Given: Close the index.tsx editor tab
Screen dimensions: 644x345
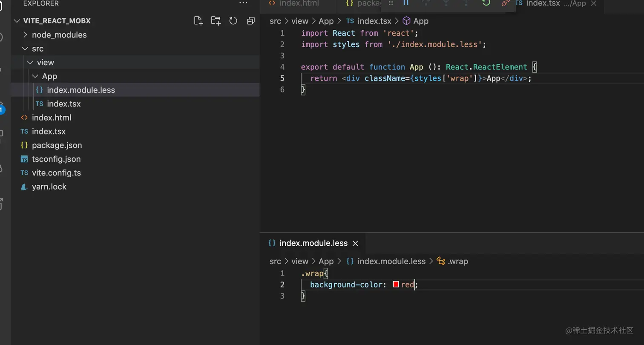Looking at the screenshot, I should pyautogui.click(x=594, y=3).
